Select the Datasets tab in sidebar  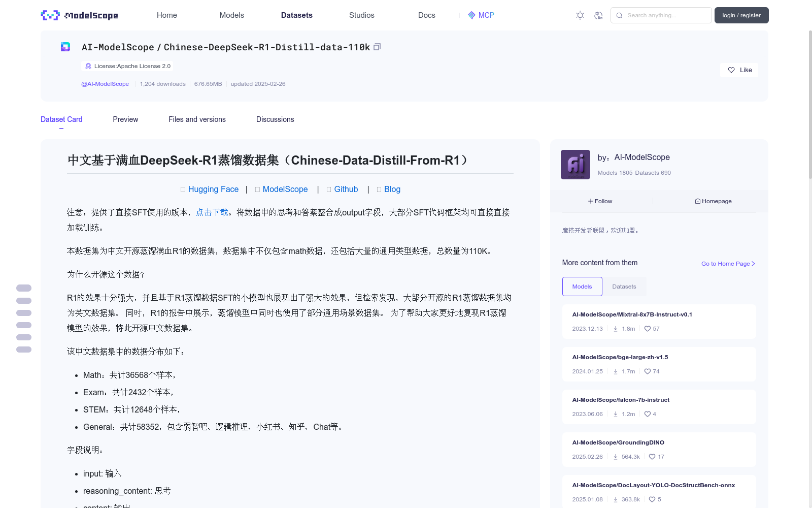tap(624, 287)
